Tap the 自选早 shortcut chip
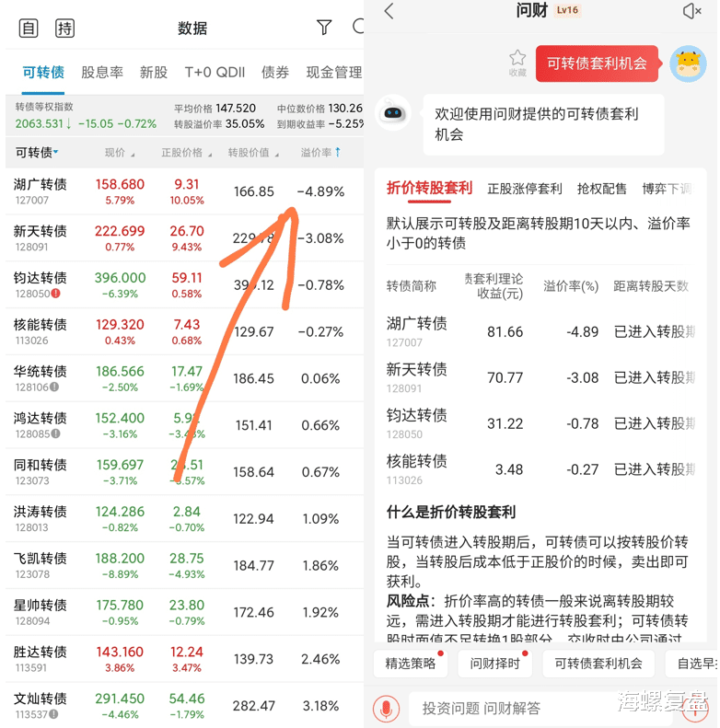 click(x=693, y=664)
